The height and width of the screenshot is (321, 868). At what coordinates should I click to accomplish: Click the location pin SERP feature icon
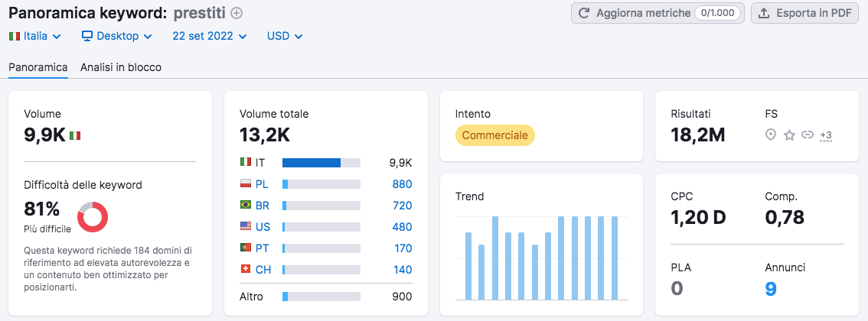pos(771,135)
